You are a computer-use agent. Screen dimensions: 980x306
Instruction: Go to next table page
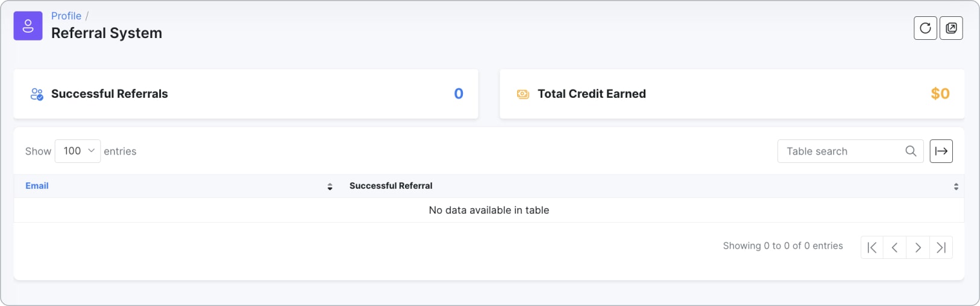(918, 247)
